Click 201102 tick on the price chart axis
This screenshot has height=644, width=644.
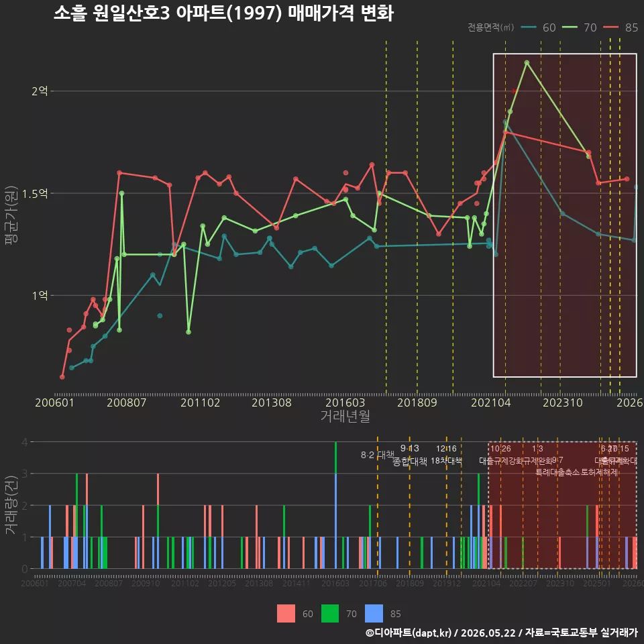201,402
